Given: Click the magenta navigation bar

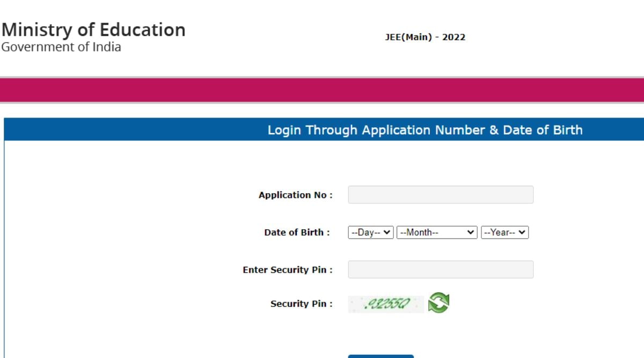Looking at the screenshot, I should 322,90.
